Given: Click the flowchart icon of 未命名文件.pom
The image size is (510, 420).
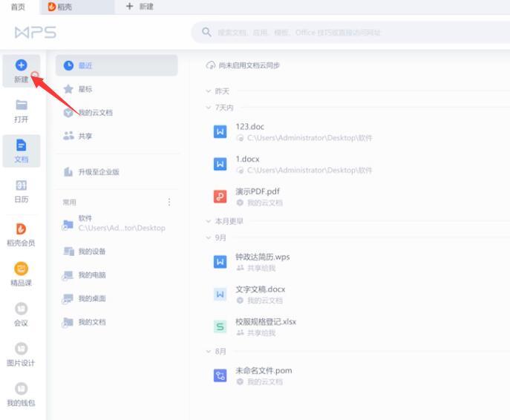Looking at the screenshot, I should click(x=220, y=375).
